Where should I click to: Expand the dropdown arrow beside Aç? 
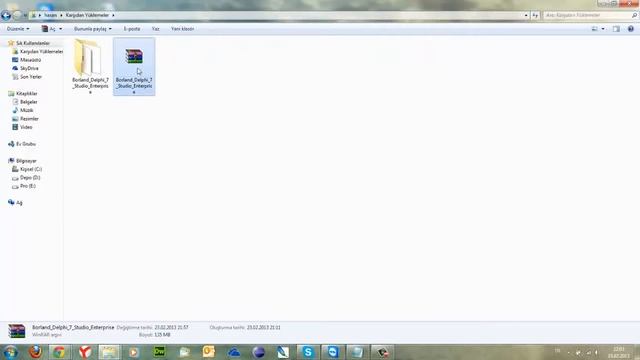pyautogui.click(x=60, y=29)
